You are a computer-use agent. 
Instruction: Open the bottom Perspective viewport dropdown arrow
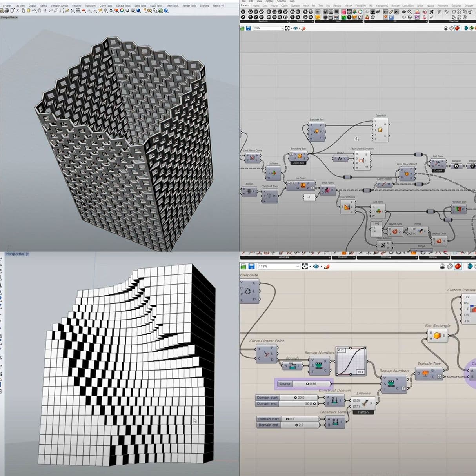click(27, 254)
